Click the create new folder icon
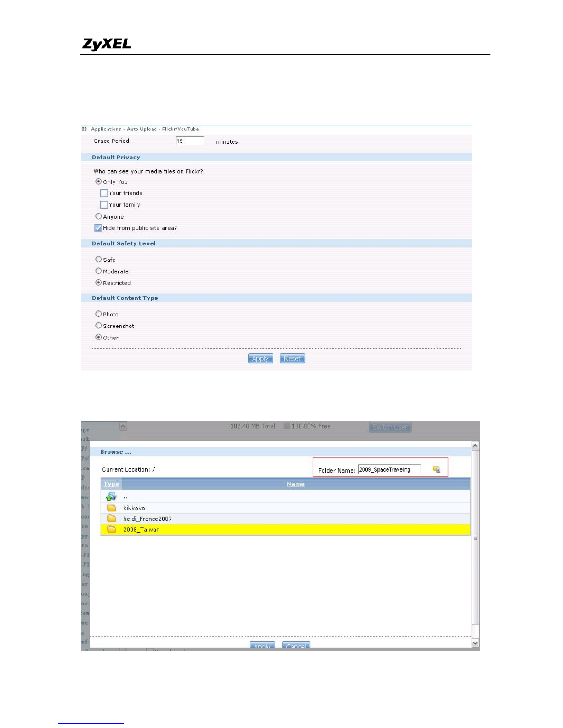Screen dimensions: 563x728 (436, 469)
